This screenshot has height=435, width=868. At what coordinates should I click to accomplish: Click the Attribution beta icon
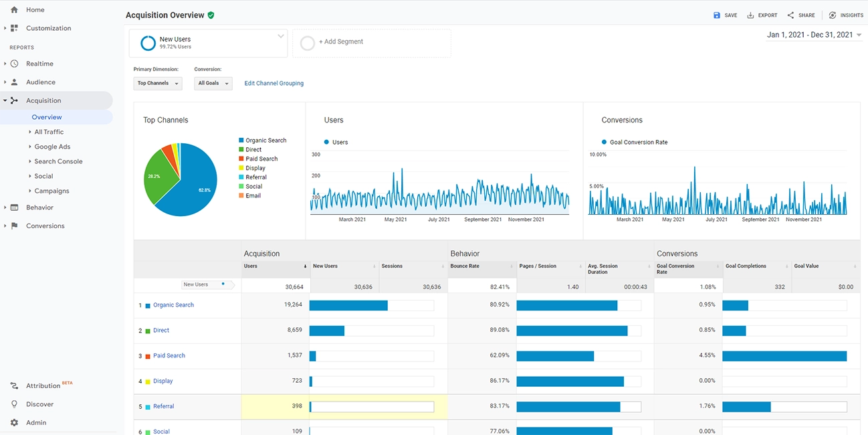coord(14,386)
